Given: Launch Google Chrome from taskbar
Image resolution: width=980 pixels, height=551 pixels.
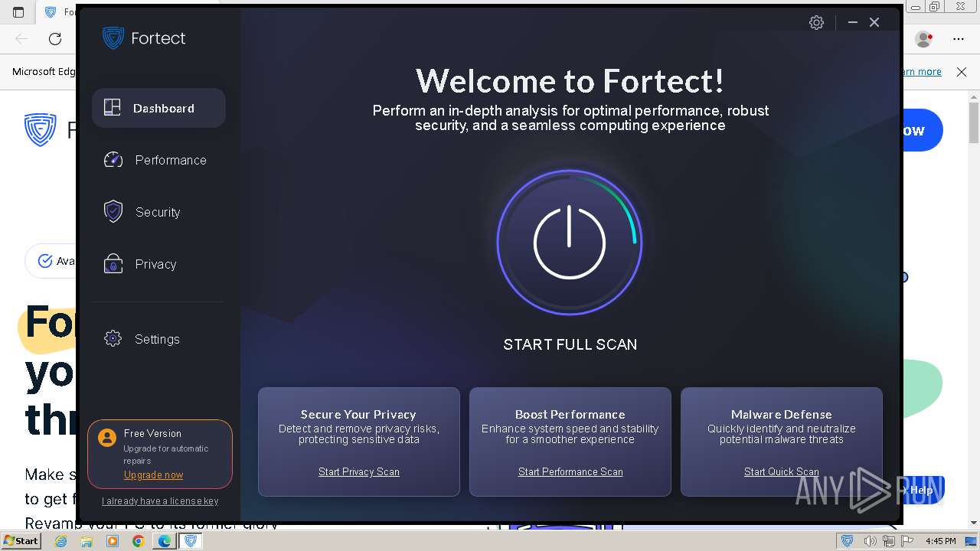Looking at the screenshot, I should point(139,541).
